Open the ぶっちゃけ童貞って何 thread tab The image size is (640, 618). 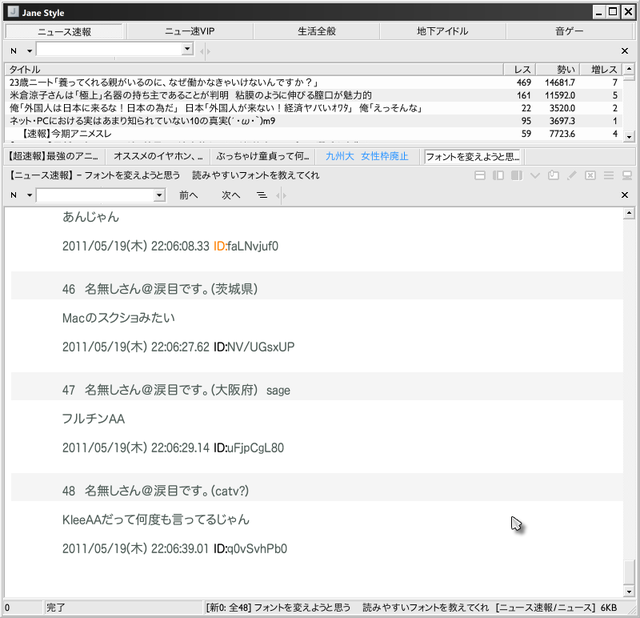(x=263, y=156)
